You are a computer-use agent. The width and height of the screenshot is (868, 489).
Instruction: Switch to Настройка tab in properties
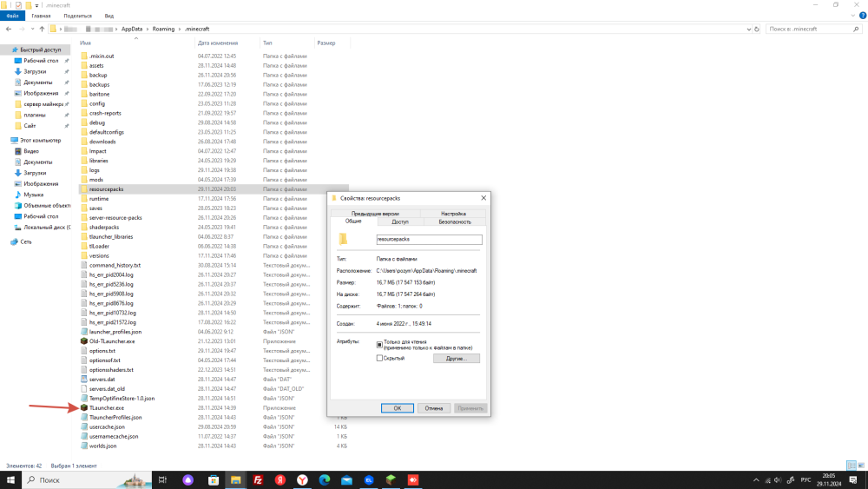coord(453,213)
